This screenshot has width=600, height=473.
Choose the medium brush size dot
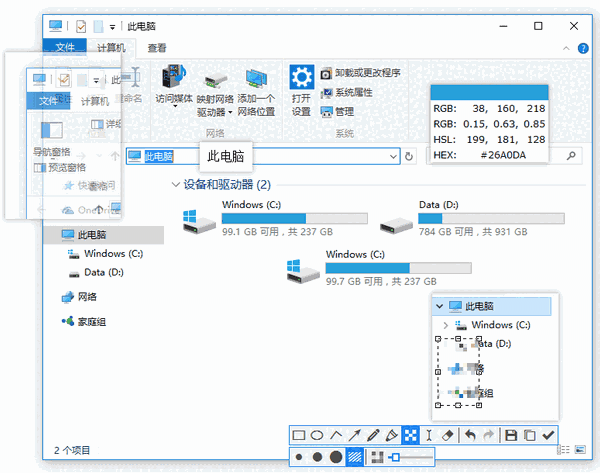(317, 457)
